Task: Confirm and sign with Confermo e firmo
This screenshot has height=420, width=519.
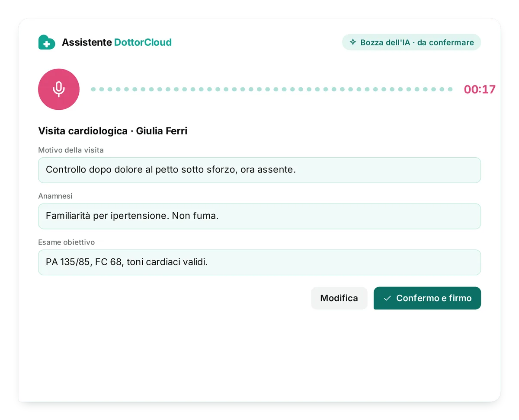Action: tap(427, 298)
